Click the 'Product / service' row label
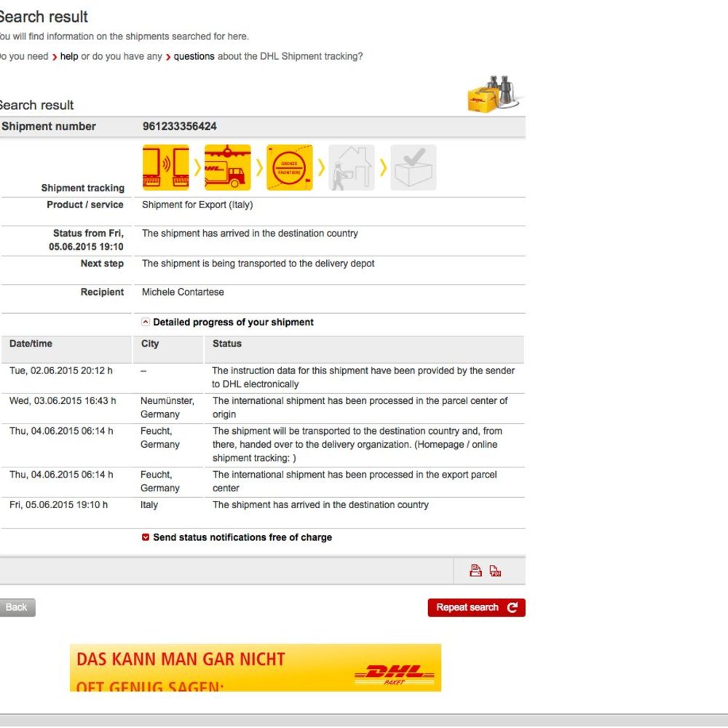Screen dimensions: 728x728 pos(85,205)
